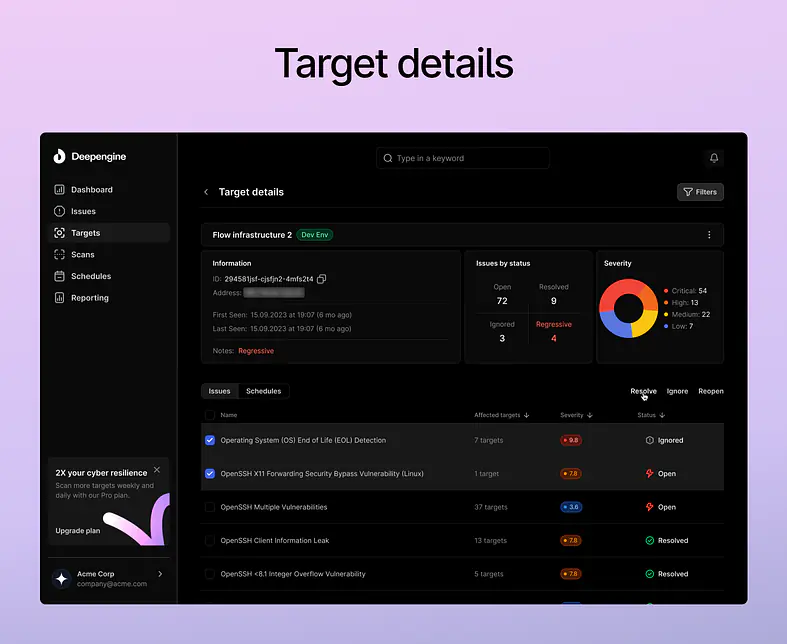Open the OpenSSH Client Information Leak issue
The height and width of the screenshot is (644, 787).
275,541
